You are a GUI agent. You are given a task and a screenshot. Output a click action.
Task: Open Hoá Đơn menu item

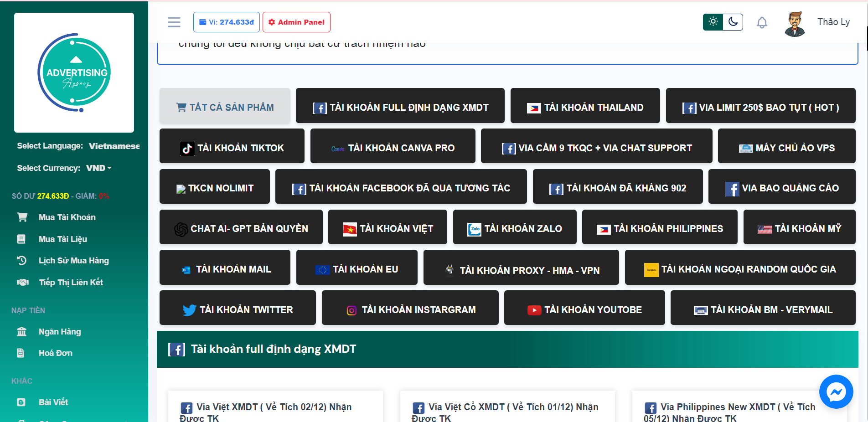click(56, 353)
